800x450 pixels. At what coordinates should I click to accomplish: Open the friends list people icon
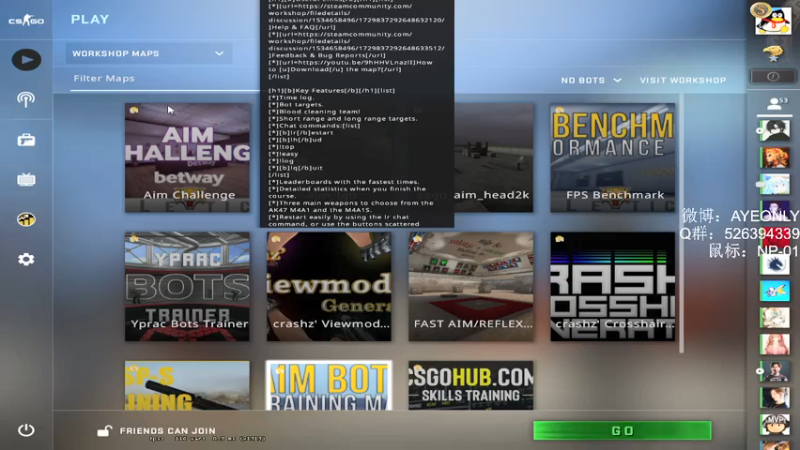click(x=774, y=104)
